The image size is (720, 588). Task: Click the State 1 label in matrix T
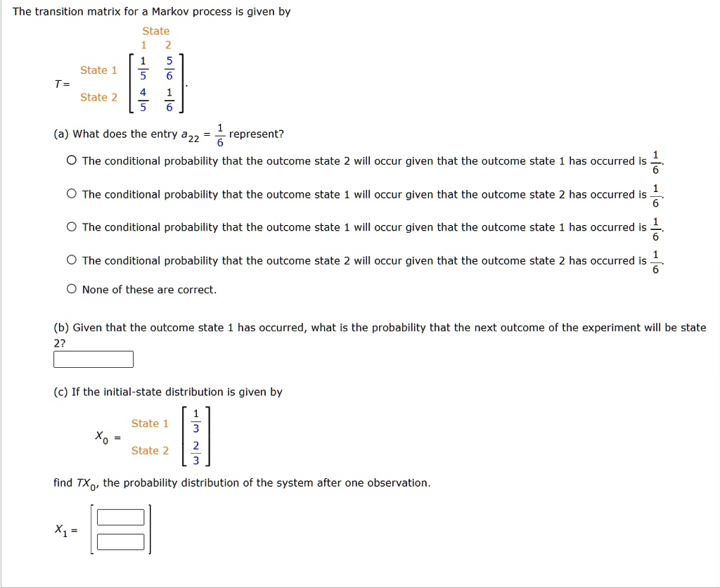point(98,70)
